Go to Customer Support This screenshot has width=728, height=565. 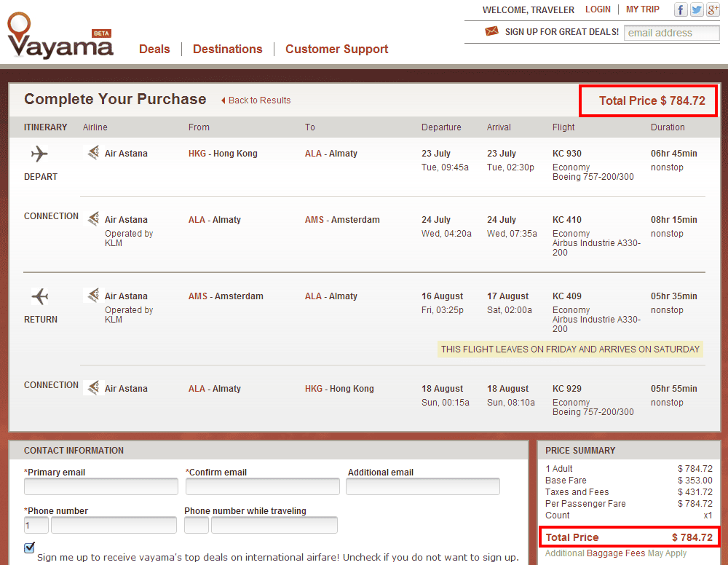(x=336, y=50)
